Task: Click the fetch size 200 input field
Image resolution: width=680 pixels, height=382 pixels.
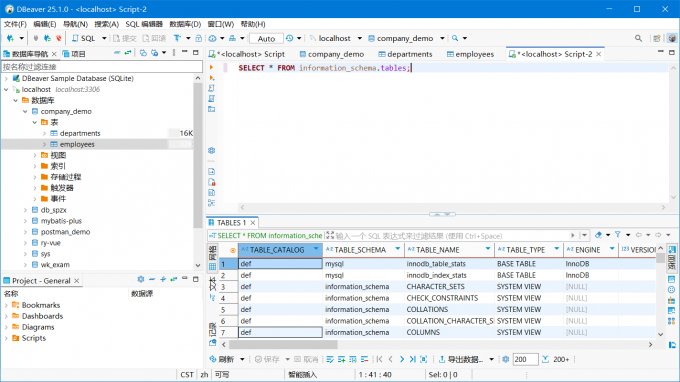Action: pyautogui.click(x=525, y=359)
